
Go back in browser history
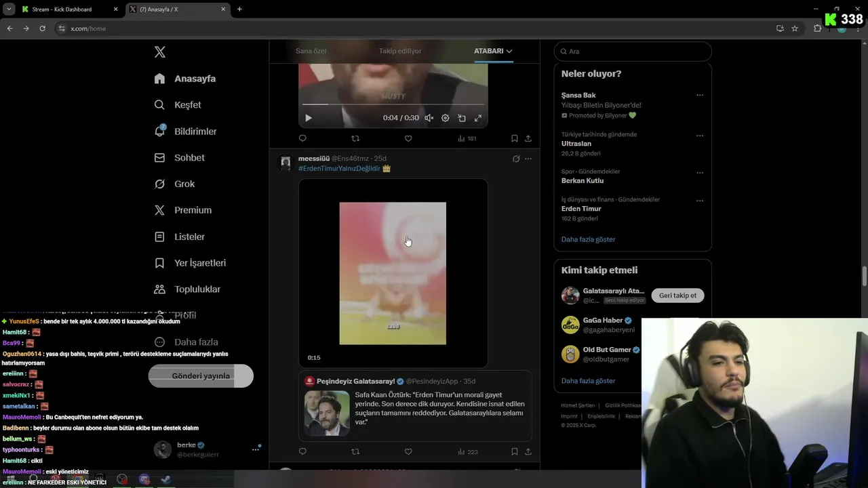point(9,28)
